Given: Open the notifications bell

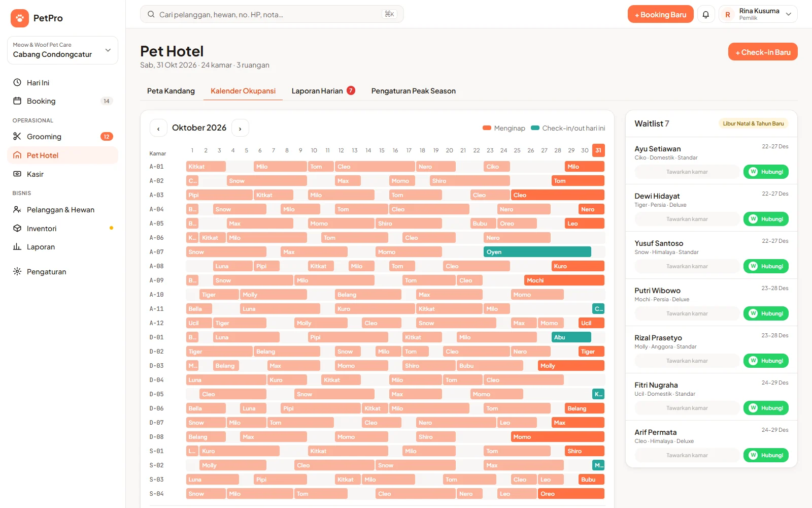Looking at the screenshot, I should 706,14.
